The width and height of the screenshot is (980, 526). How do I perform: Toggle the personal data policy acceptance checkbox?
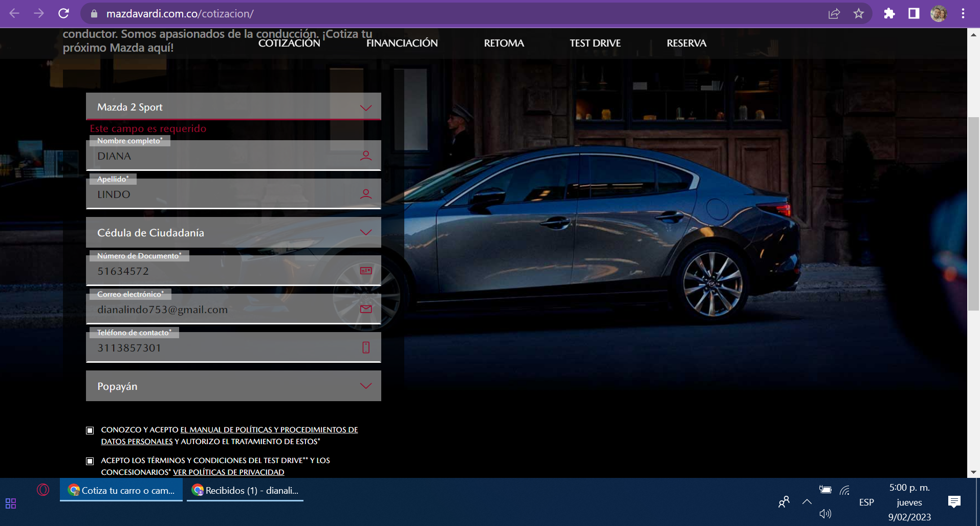pos(90,430)
